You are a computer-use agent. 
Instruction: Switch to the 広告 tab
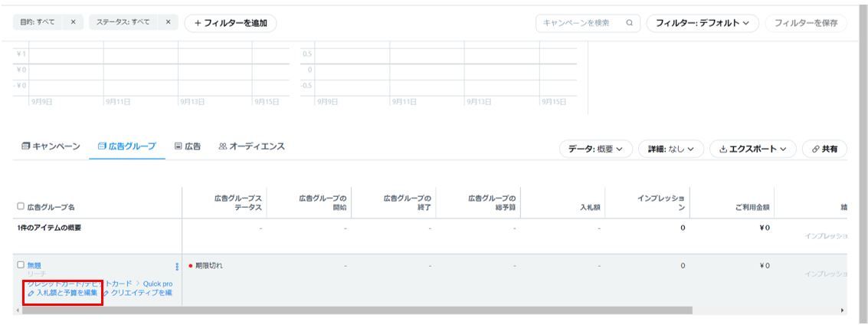[x=188, y=146]
